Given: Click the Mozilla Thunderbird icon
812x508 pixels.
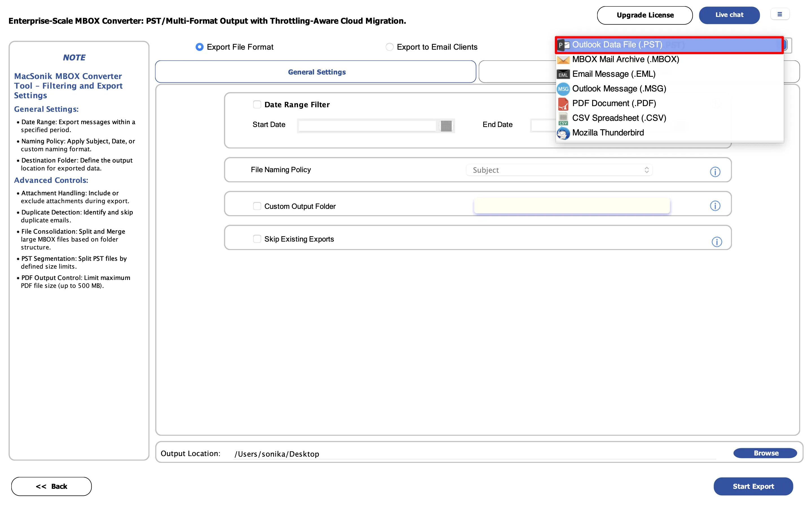Looking at the screenshot, I should (563, 133).
